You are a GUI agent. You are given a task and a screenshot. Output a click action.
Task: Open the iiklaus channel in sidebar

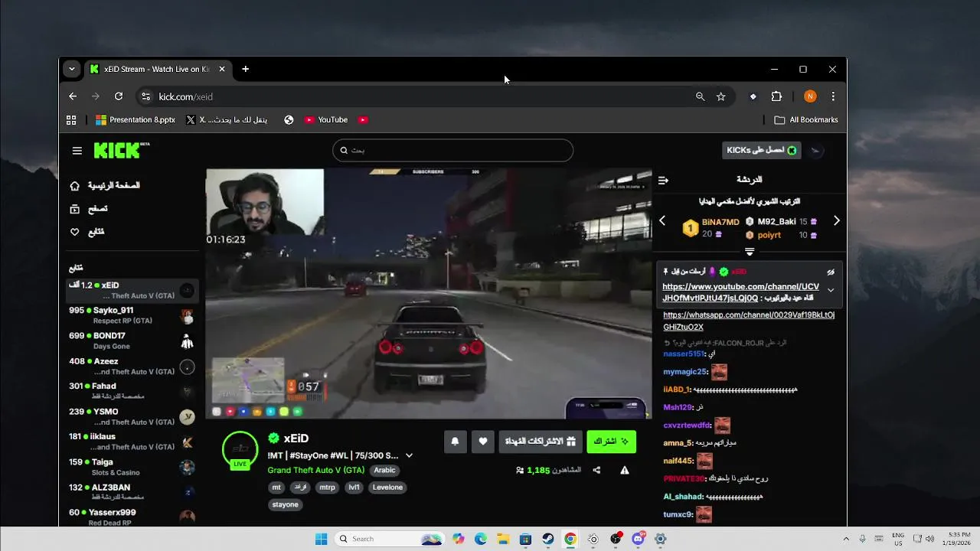(132, 442)
